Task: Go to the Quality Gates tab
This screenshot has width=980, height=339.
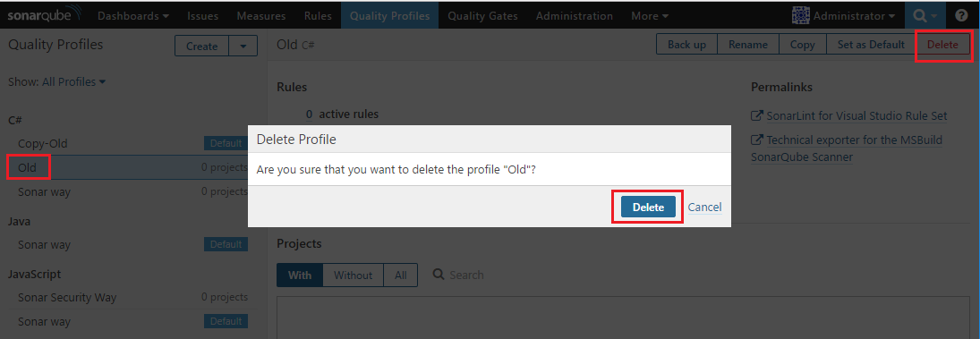Action: click(x=482, y=15)
